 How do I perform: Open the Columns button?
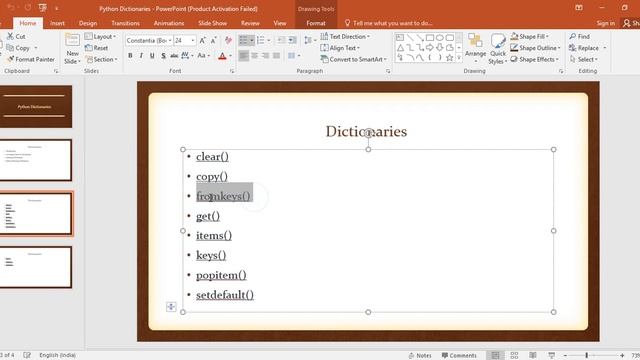coord(294,56)
